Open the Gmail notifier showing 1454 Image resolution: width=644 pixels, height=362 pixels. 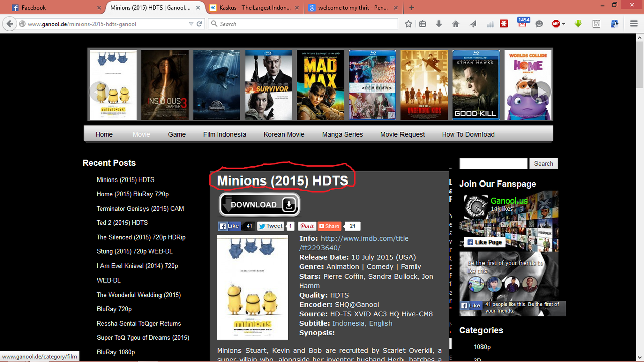point(523,23)
